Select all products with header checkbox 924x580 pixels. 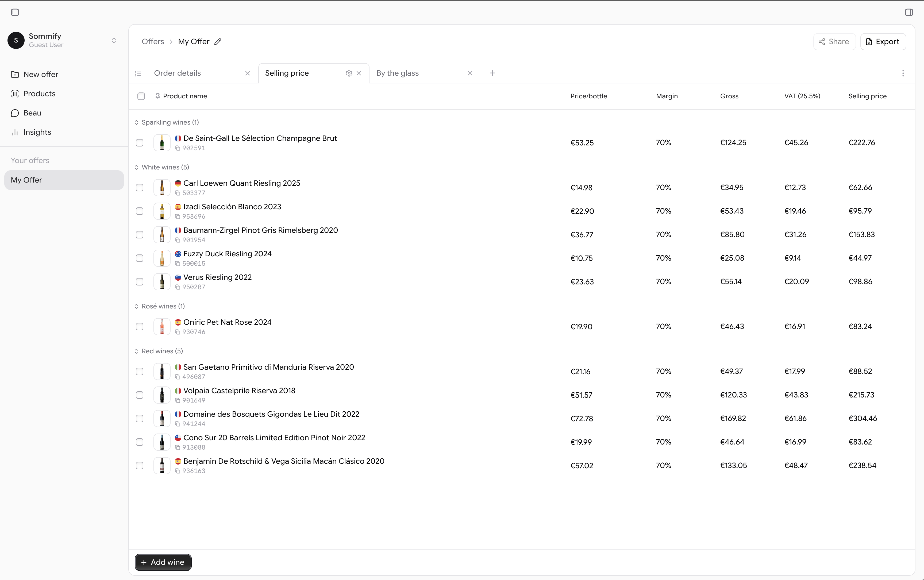[x=141, y=96]
